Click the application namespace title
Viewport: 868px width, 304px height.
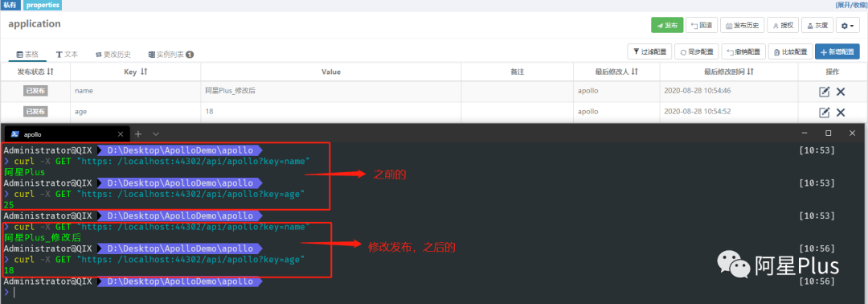[35, 24]
